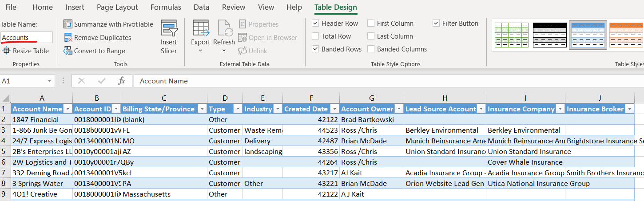Click the Refresh table icon
Screen dimensions: 644x201
point(224,28)
